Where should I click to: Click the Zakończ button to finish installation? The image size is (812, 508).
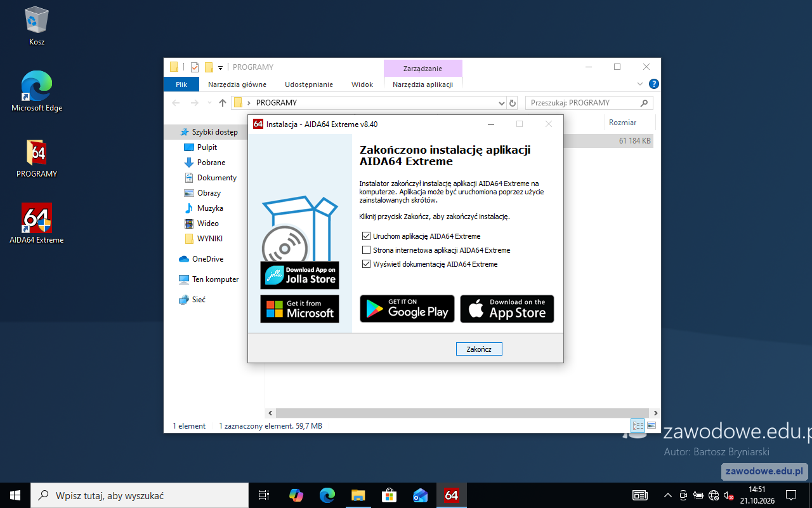pyautogui.click(x=479, y=349)
